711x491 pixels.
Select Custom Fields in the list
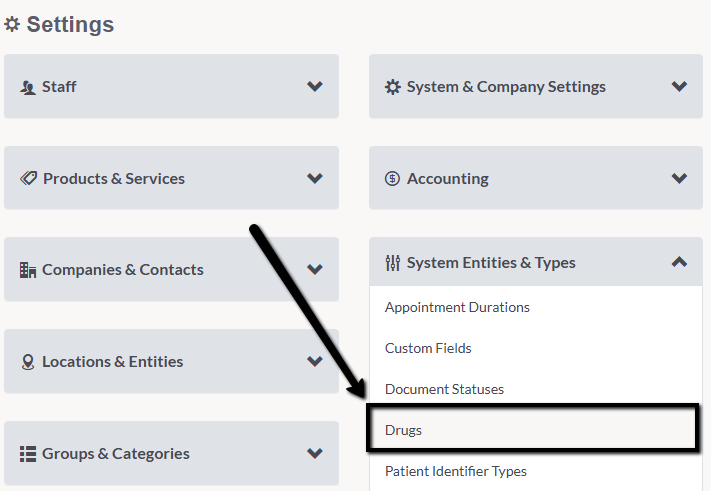tap(428, 348)
